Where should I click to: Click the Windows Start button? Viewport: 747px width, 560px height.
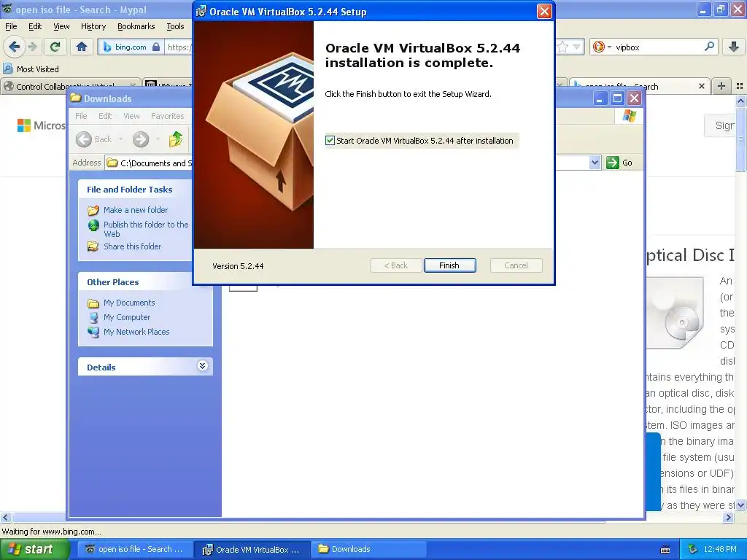[x=34, y=549]
